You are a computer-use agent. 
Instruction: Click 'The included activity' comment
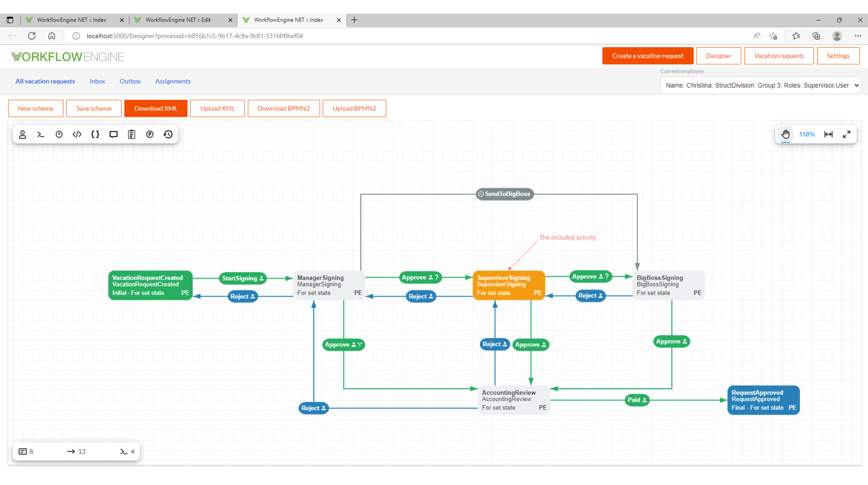coord(567,237)
